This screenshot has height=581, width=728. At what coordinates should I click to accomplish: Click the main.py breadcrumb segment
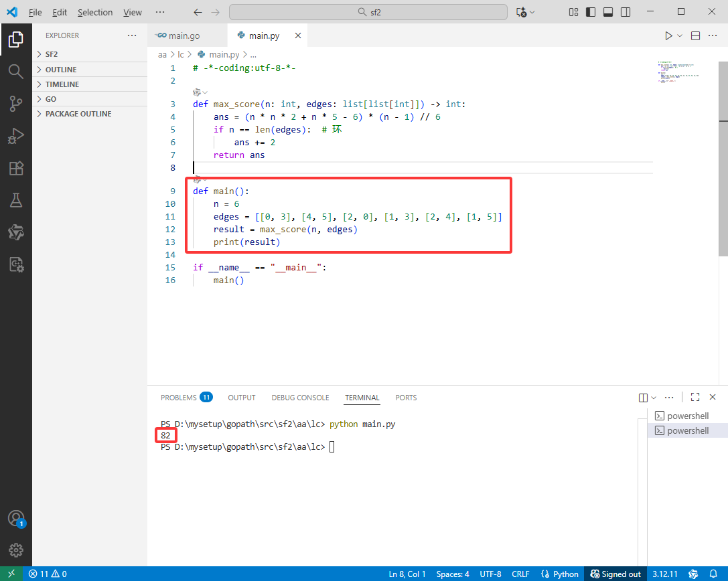coord(219,55)
